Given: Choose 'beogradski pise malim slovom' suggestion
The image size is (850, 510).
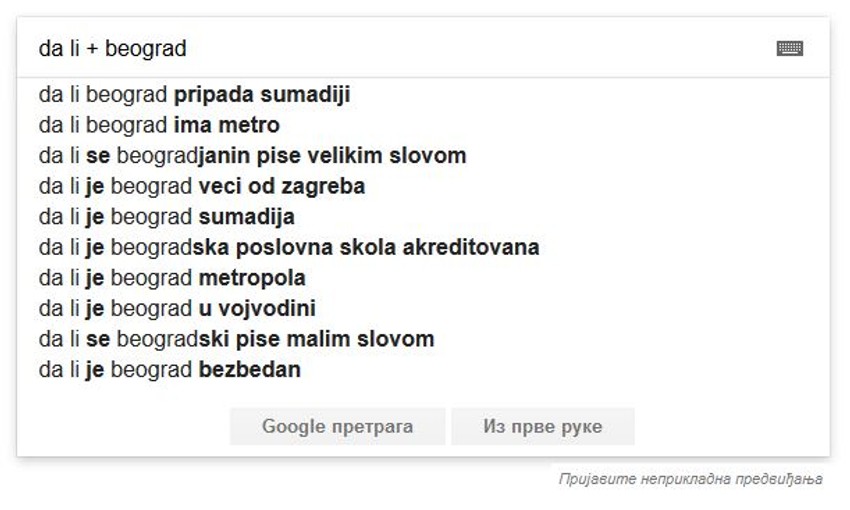Looking at the screenshot, I should tap(237, 339).
